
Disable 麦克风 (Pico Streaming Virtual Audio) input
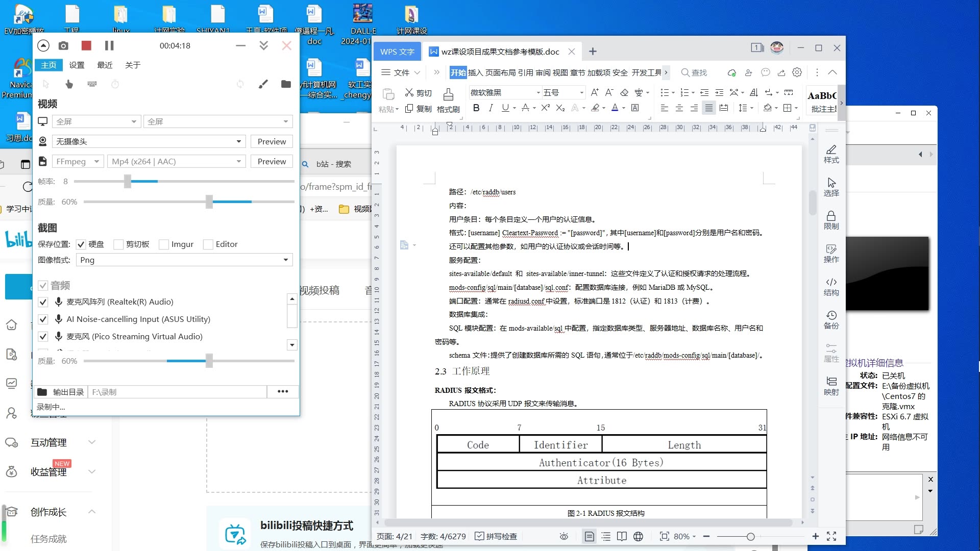pos(43,336)
